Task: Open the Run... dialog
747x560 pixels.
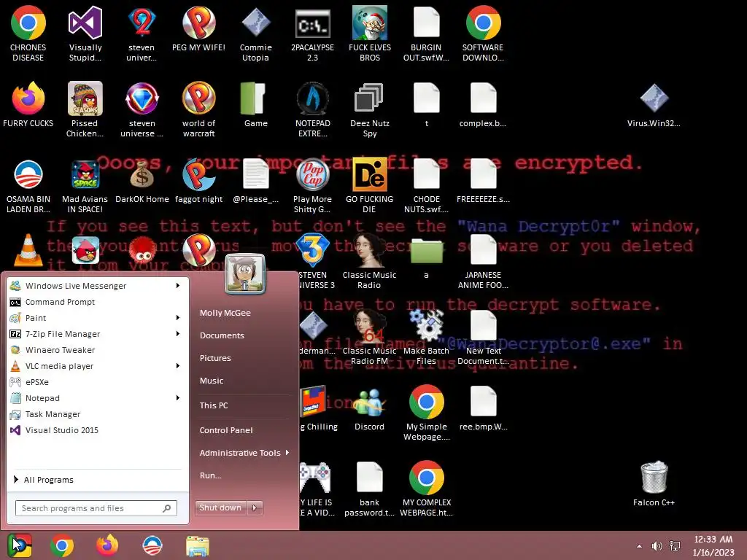Action: (211, 475)
